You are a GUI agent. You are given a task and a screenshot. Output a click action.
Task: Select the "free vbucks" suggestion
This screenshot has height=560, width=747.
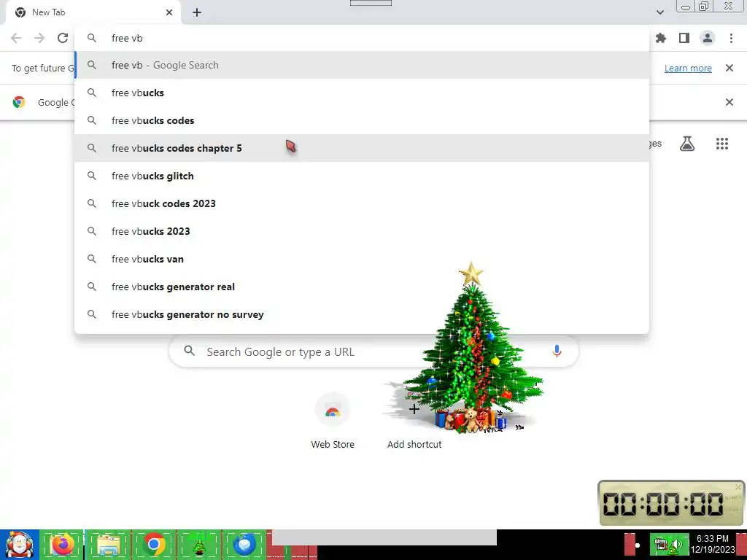point(362,93)
